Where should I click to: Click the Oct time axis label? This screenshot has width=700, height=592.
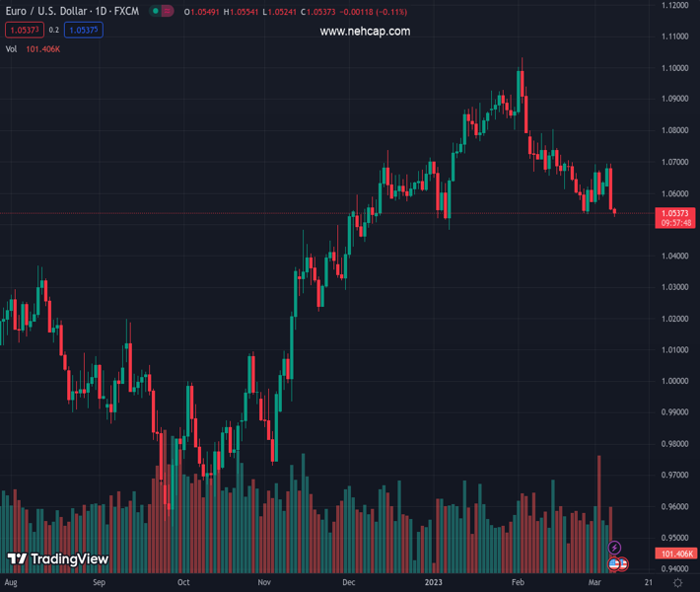[x=183, y=582]
